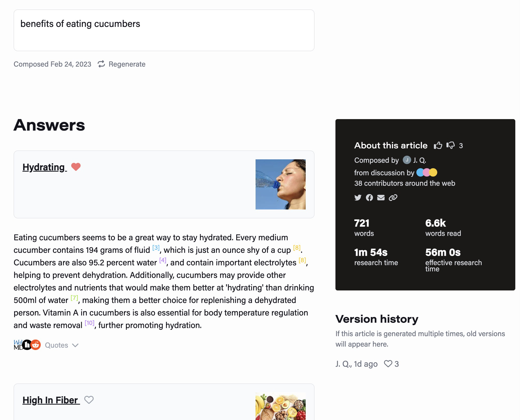Open the Hydrating water bottle thumbnail

[x=281, y=184]
